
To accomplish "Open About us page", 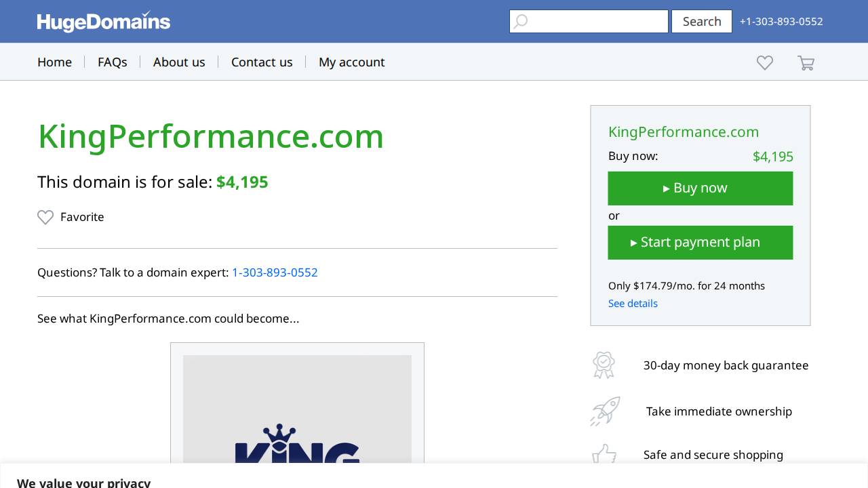I will pos(179,62).
